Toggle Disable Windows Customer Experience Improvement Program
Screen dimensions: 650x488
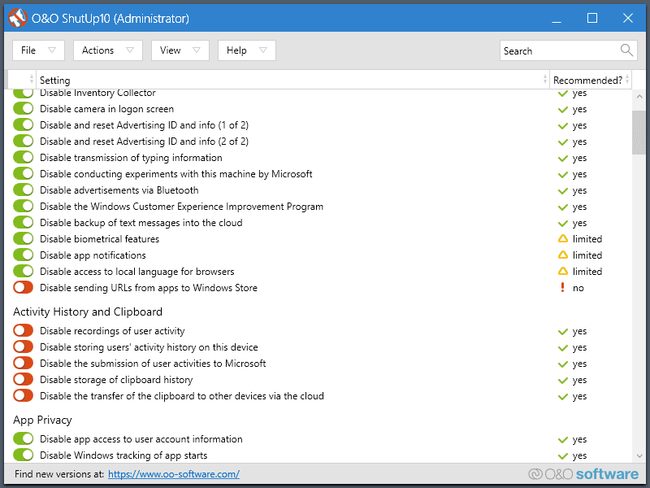[23, 206]
